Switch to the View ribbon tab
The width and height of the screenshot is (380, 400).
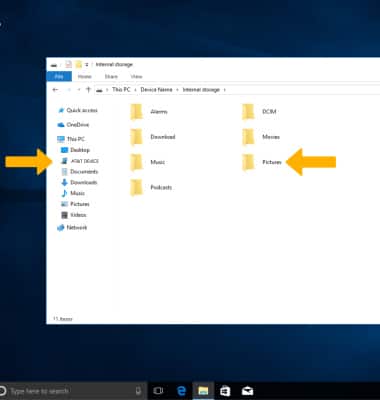[136, 77]
